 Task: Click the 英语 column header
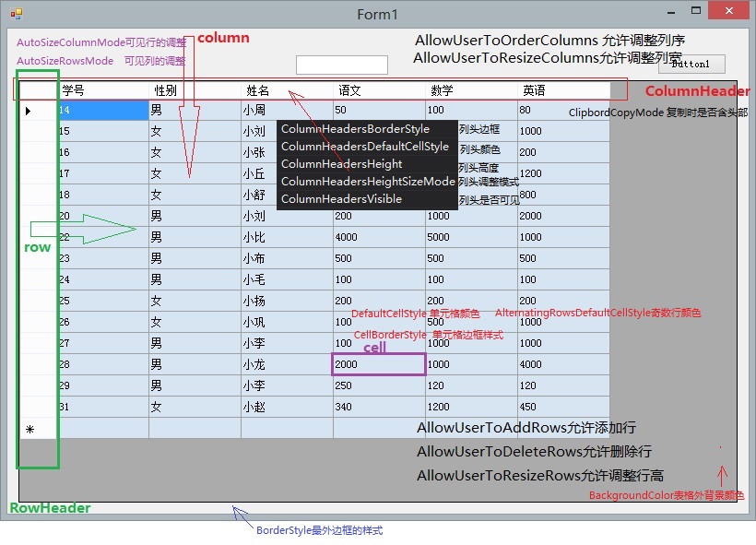(x=563, y=90)
